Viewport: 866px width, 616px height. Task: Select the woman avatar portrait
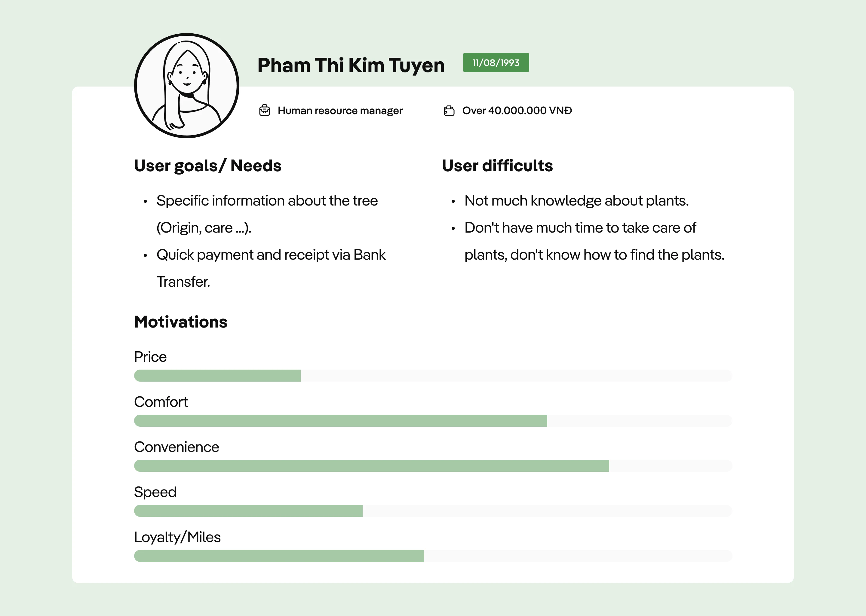pyautogui.click(x=187, y=86)
